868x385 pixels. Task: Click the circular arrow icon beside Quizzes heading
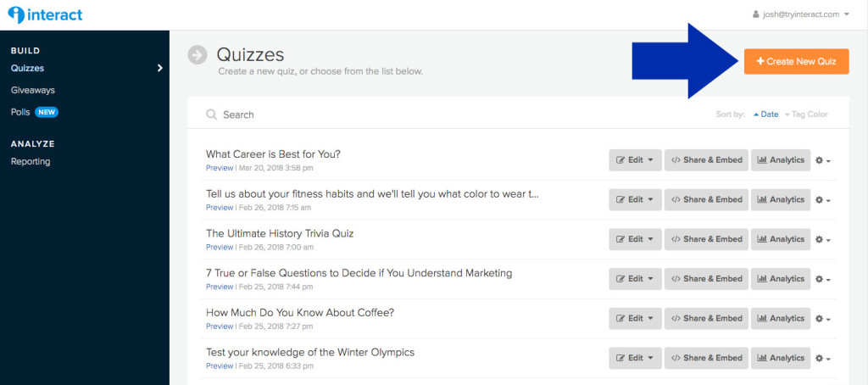197,55
